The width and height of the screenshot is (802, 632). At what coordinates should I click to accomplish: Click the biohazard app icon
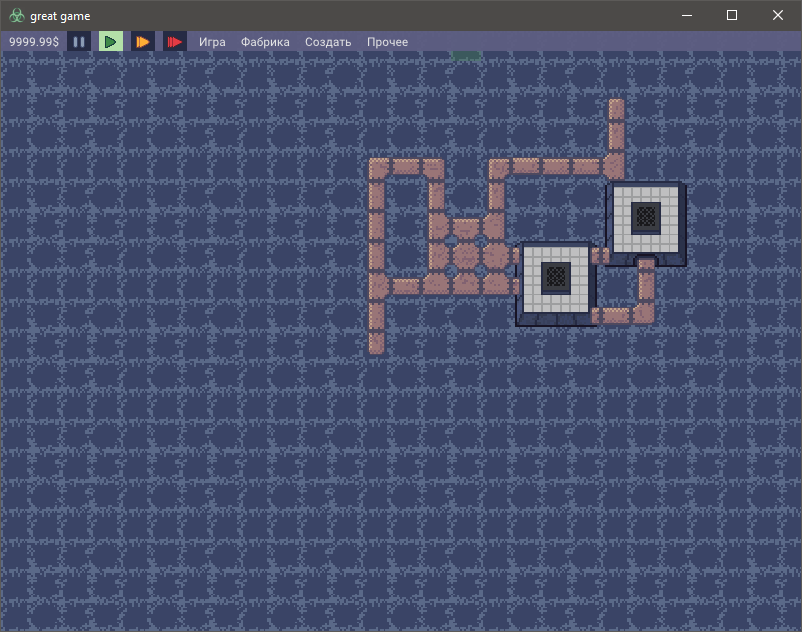17,15
